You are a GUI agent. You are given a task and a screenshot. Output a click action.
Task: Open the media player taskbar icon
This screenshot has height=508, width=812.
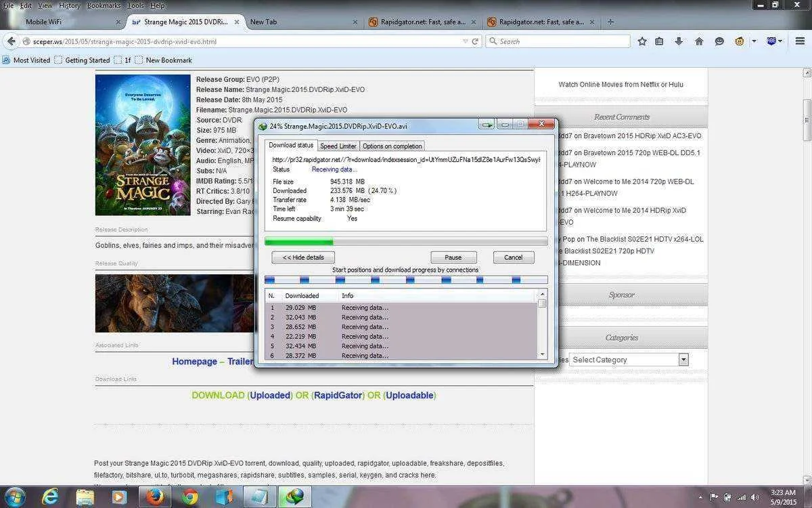click(x=119, y=497)
